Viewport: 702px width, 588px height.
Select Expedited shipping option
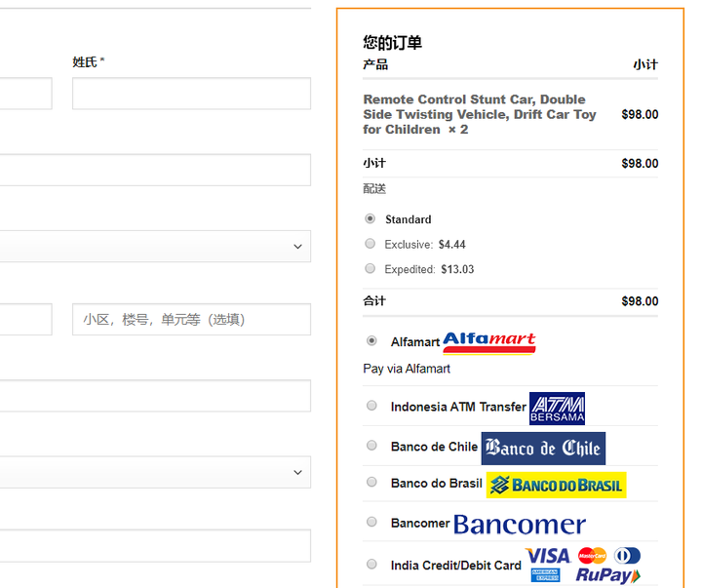point(370,269)
